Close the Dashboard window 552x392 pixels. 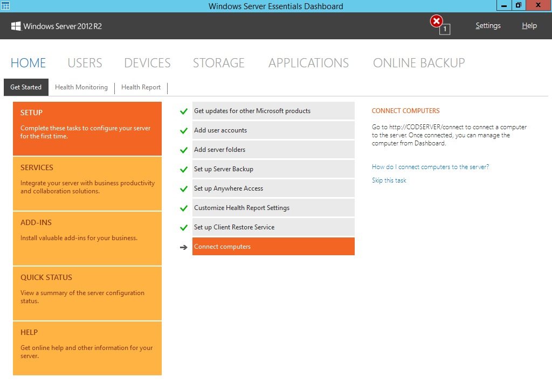click(539, 5)
